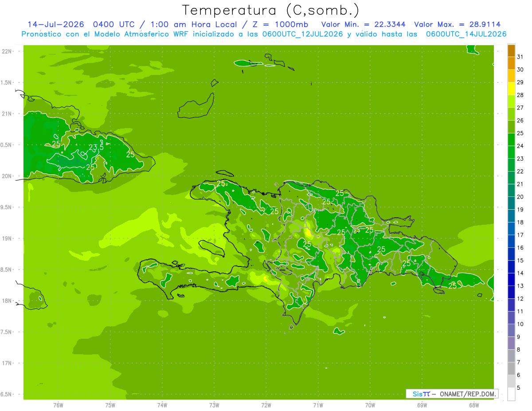Click the Temperatura (C,somb.) title

(271, 10)
